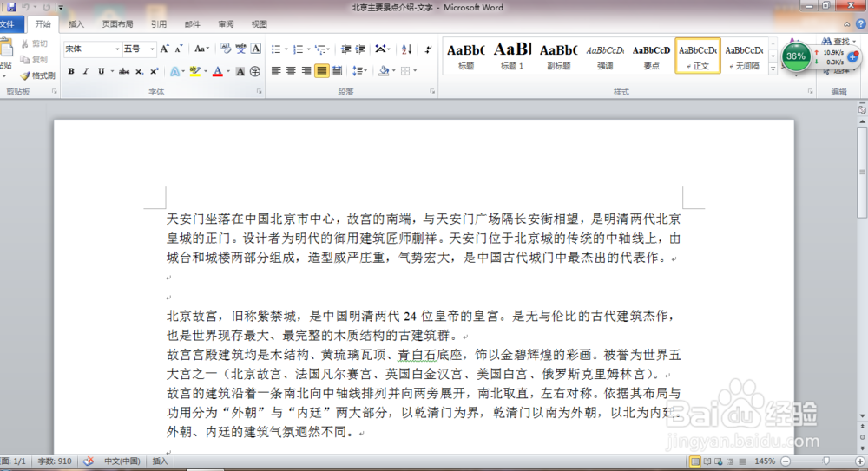Open the Multilevel list dropdown
This screenshot has height=471, width=868.
click(329, 49)
